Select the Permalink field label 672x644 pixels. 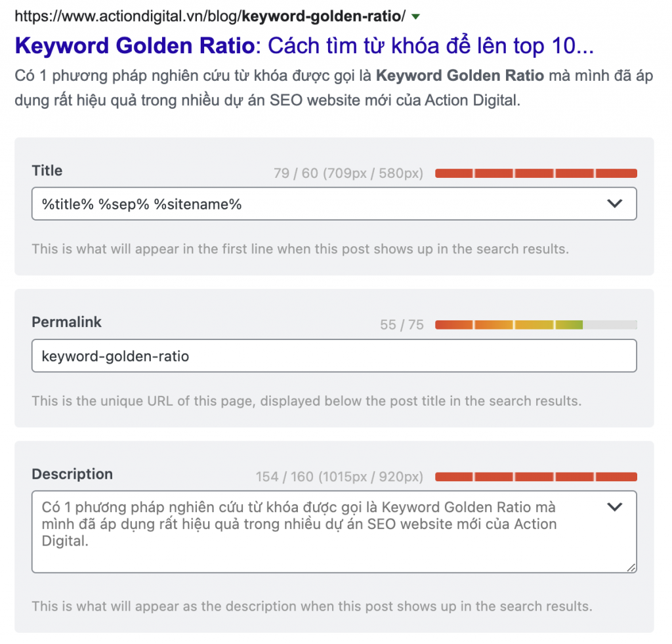click(x=66, y=322)
